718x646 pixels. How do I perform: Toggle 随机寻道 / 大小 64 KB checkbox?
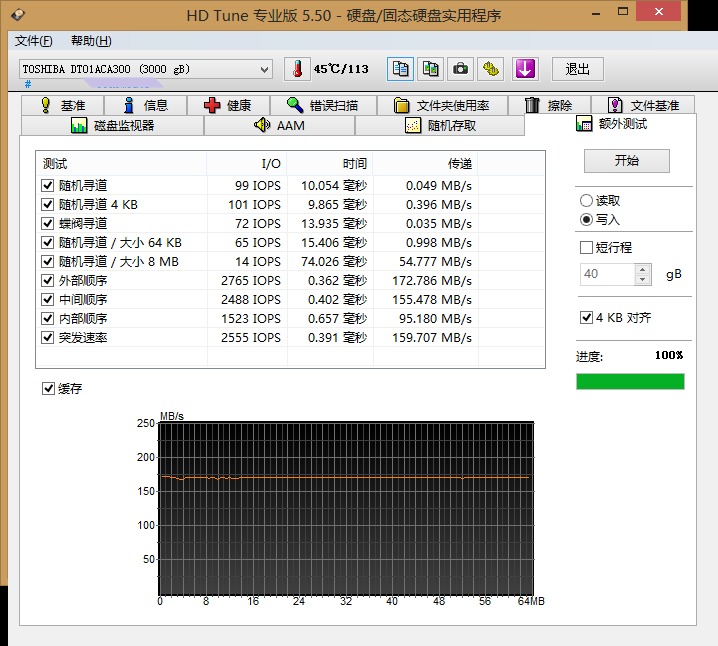[x=48, y=243]
